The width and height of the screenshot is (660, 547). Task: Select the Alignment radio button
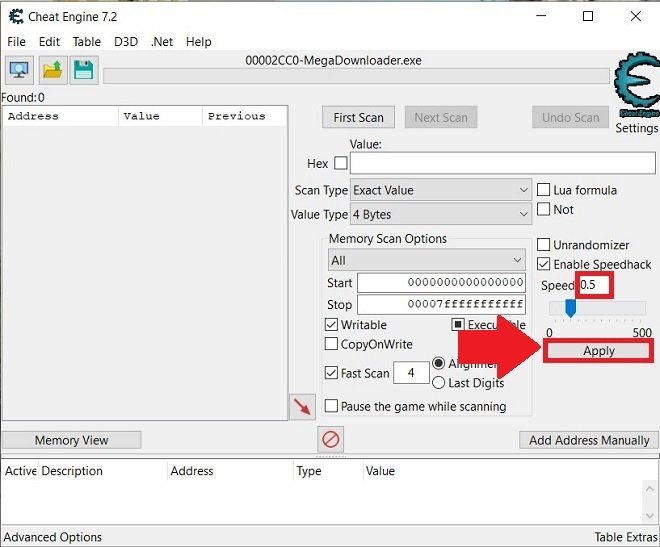pyautogui.click(x=439, y=363)
